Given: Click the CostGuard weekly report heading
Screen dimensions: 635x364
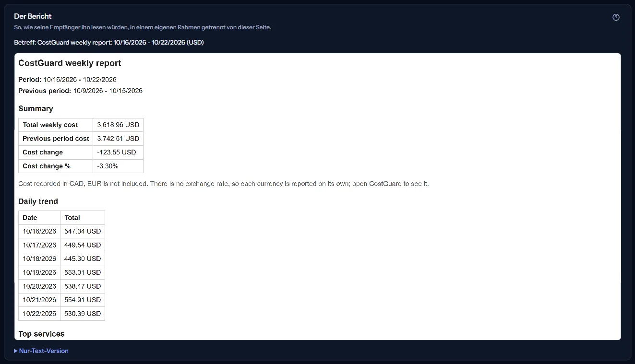Looking at the screenshot, I should (x=70, y=63).
